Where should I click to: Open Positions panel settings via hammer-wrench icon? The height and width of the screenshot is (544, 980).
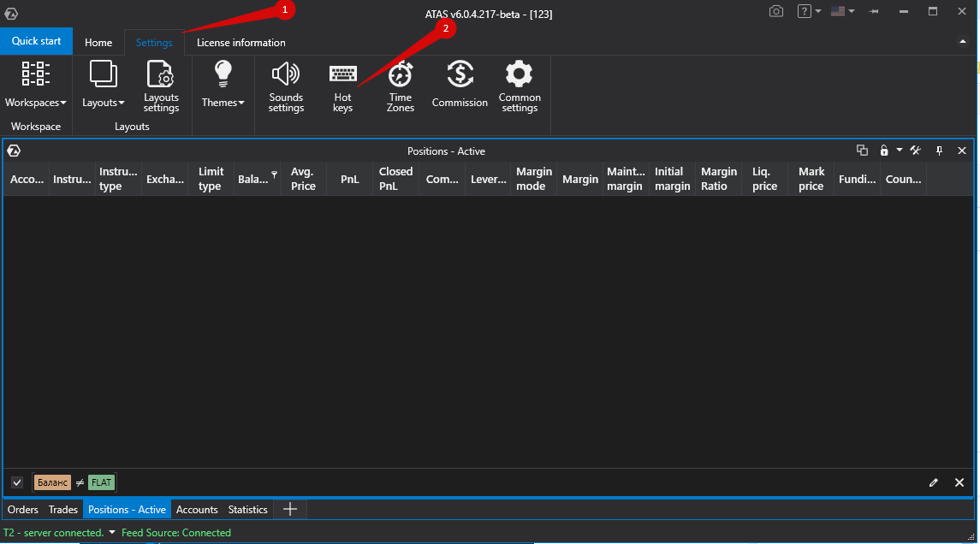coord(915,151)
